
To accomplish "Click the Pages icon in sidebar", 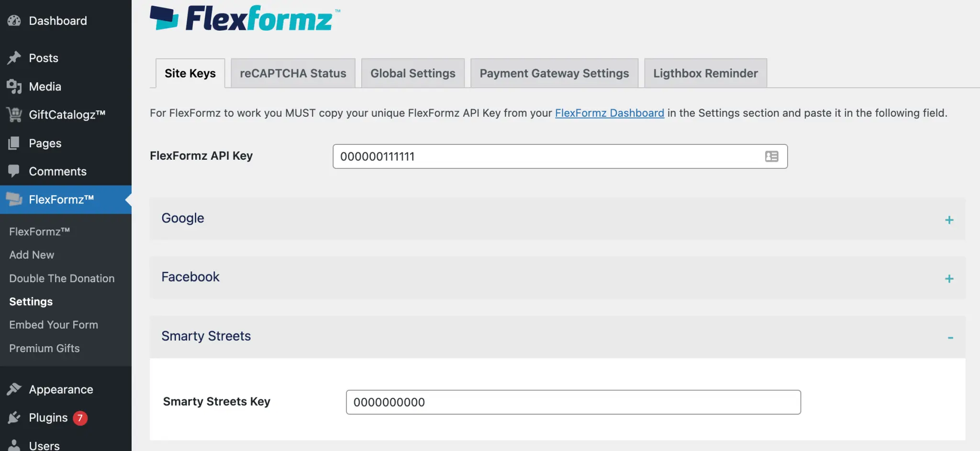I will 14,143.
